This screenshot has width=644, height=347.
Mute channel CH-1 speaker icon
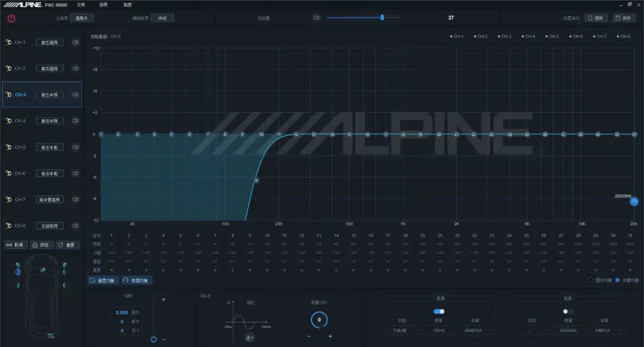click(75, 42)
